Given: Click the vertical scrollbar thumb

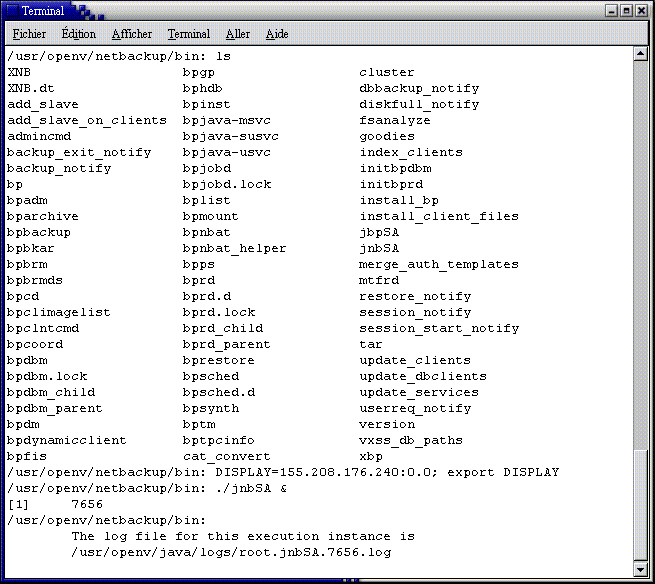Looking at the screenshot, I should tap(640, 505).
